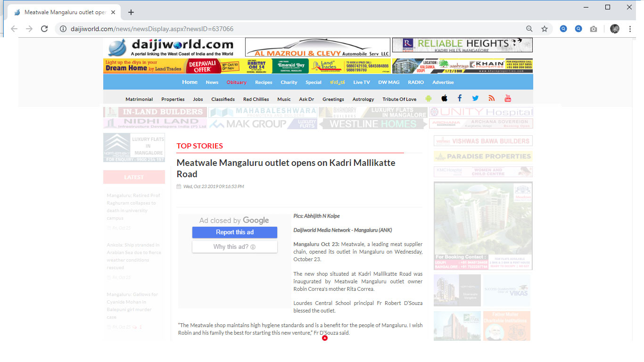Open the RADIO menu item

[416, 82]
